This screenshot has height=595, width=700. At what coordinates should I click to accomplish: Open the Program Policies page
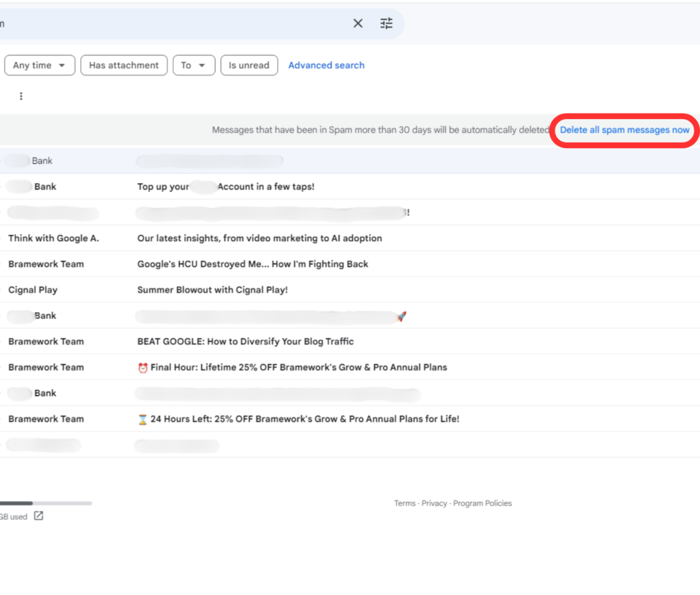coord(482,503)
